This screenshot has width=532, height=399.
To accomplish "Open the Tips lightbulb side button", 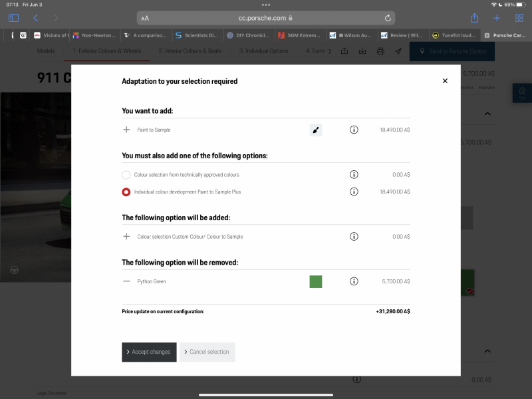I will click(522, 93).
